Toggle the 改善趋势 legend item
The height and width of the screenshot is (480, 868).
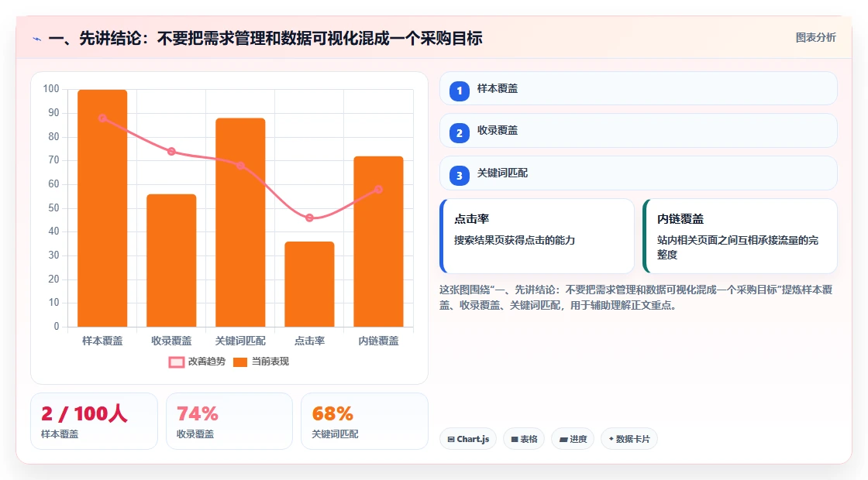point(197,362)
